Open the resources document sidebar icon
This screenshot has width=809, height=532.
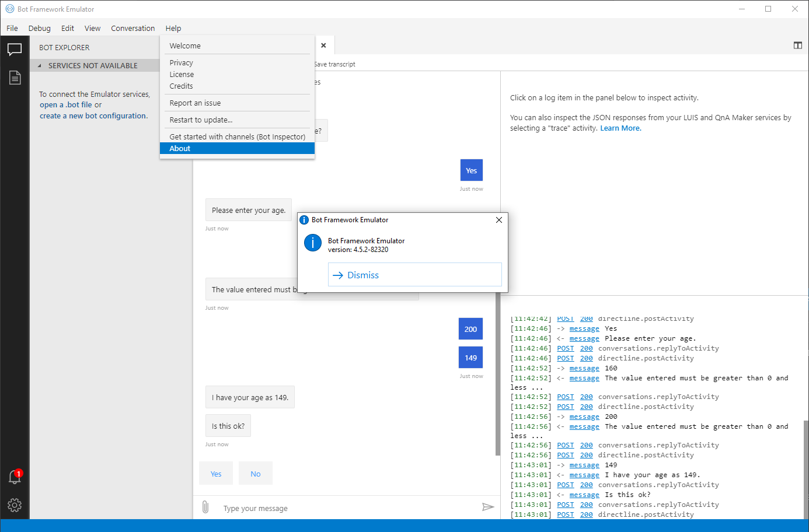point(15,78)
